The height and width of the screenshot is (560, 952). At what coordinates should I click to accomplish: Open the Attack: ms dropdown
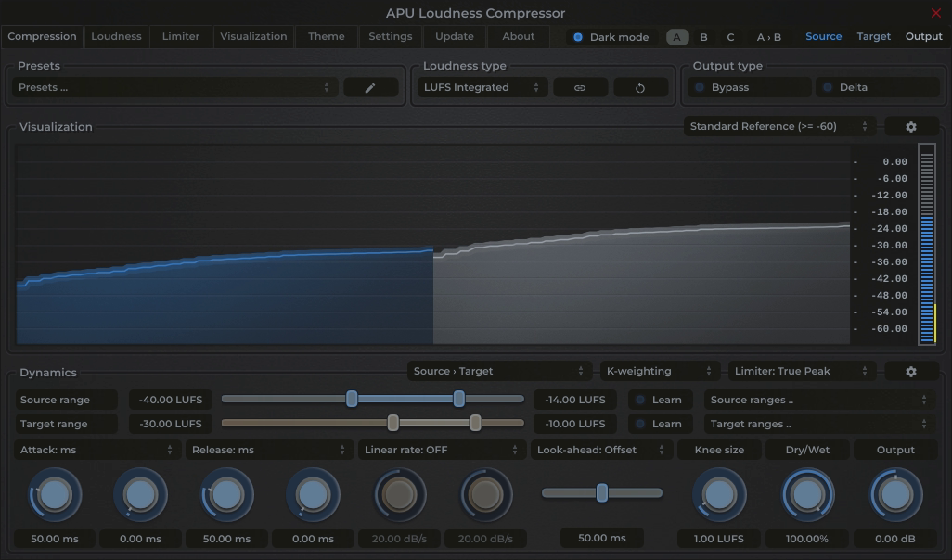pyautogui.click(x=97, y=451)
